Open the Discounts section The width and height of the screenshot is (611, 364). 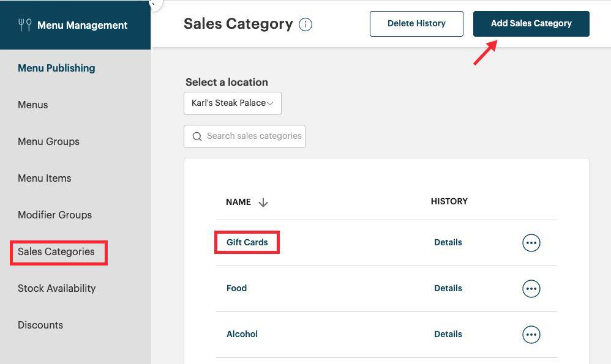[x=40, y=325]
